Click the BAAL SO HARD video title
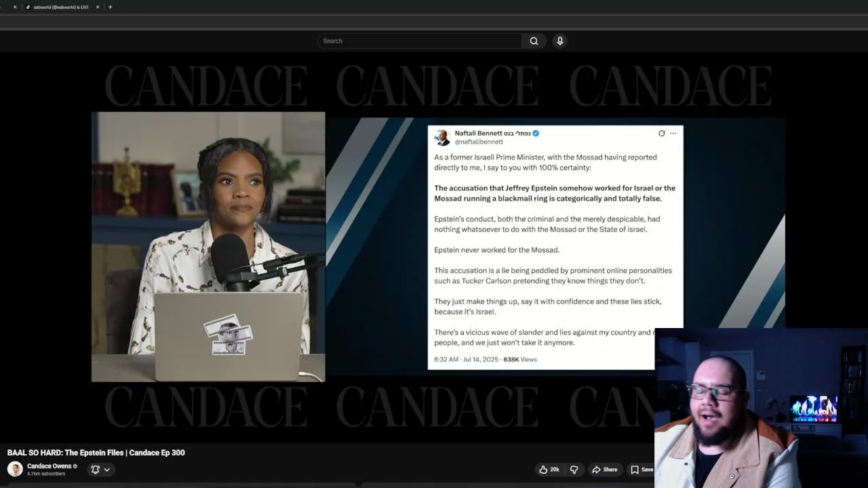This screenshot has width=868, height=488. pyautogui.click(x=96, y=452)
